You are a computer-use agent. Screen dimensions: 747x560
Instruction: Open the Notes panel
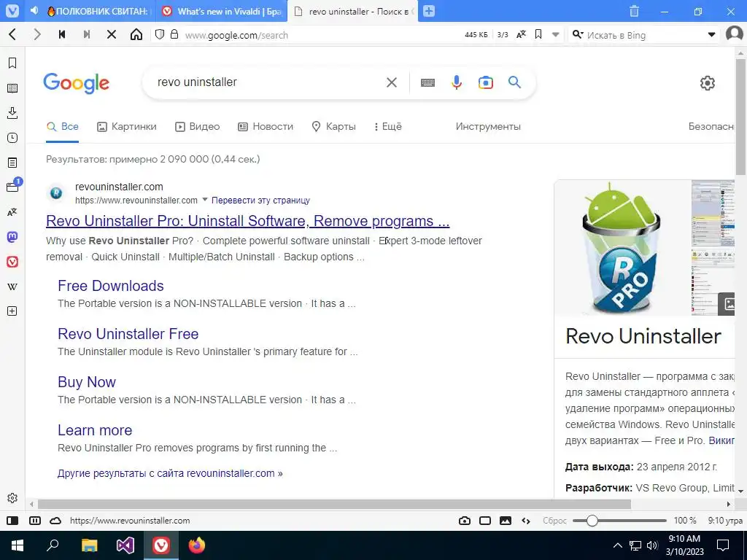pyautogui.click(x=12, y=163)
